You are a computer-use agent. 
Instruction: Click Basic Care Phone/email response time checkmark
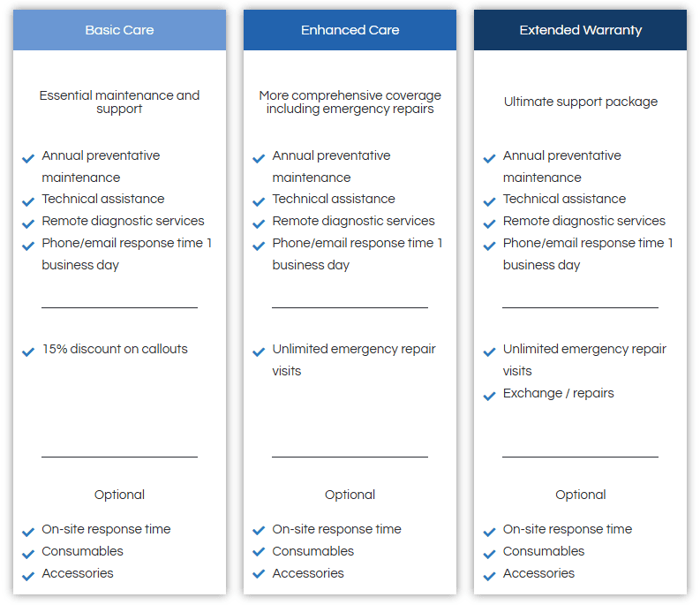click(28, 246)
